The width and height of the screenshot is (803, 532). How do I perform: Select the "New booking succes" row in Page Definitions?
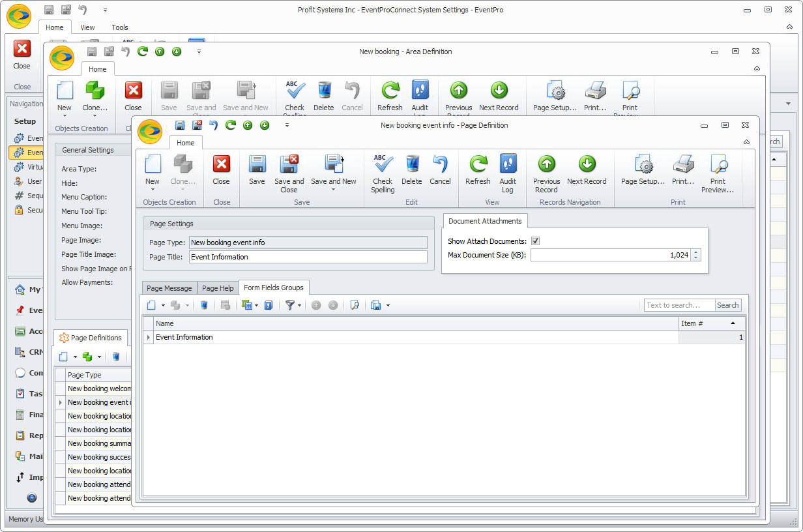(x=99, y=457)
